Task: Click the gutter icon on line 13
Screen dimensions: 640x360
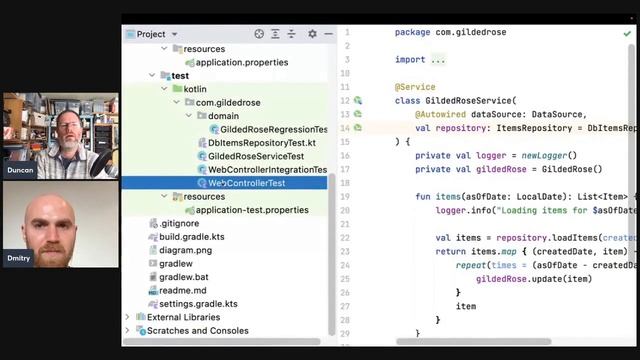Action: tap(358, 114)
